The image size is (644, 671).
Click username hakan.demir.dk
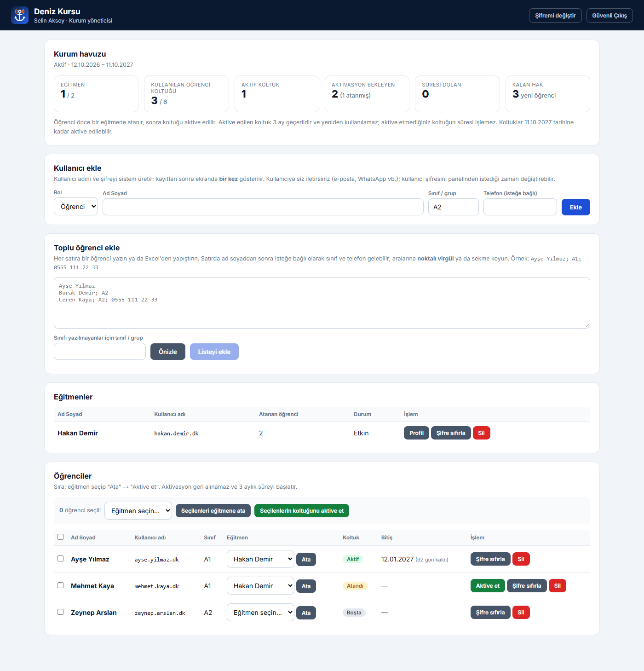click(176, 434)
